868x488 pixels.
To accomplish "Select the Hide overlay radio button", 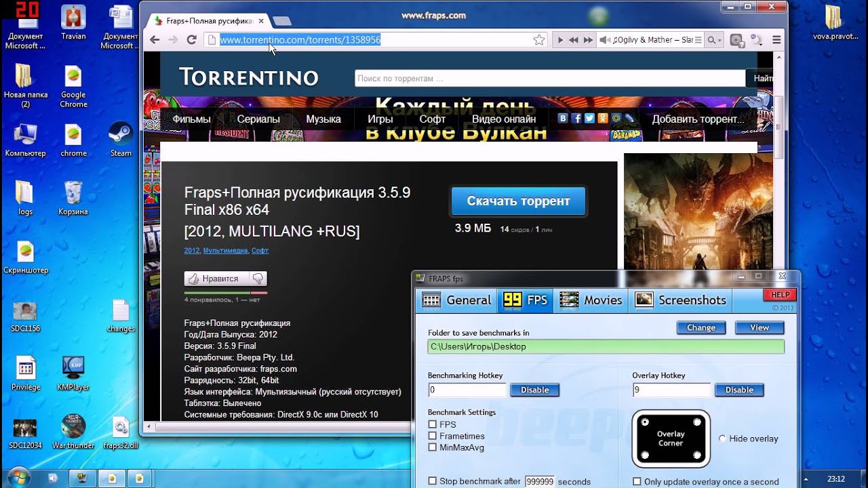I will click(x=722, y=439).
